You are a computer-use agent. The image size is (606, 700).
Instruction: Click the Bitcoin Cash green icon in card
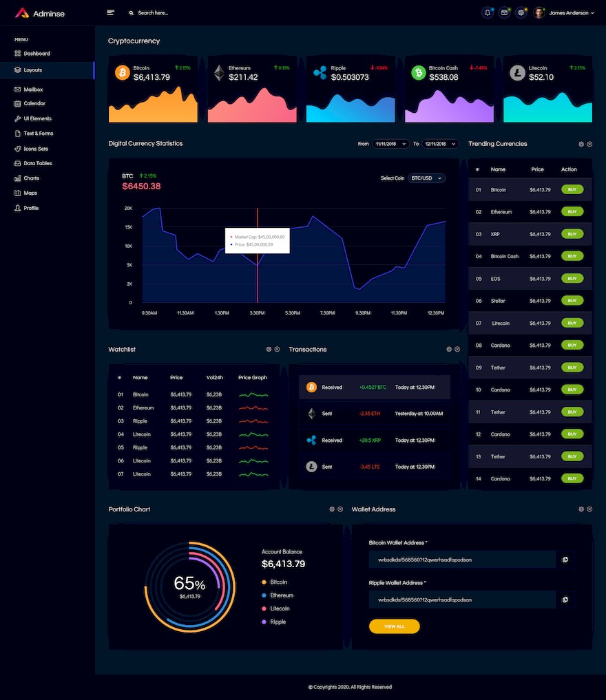(419, 73)
